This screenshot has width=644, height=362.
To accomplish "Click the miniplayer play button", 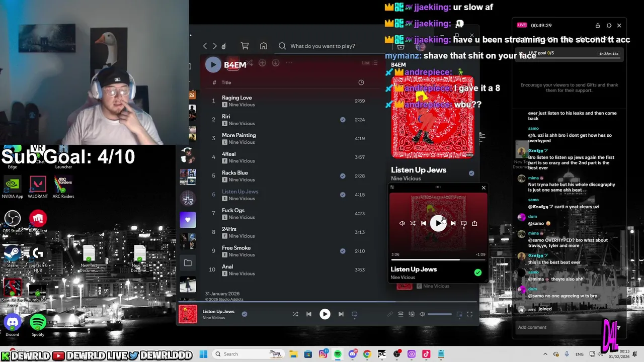I will coord(438,223).
